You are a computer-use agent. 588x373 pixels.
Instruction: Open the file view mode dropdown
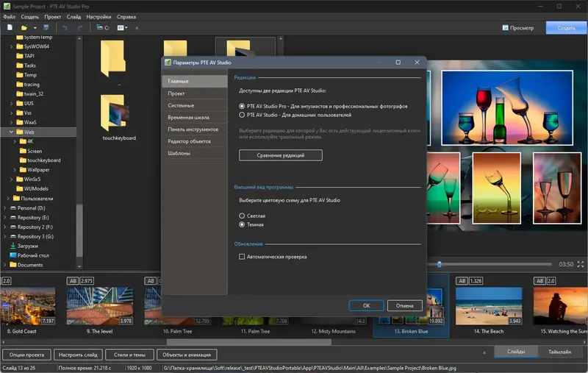click(x=122, y=28)
